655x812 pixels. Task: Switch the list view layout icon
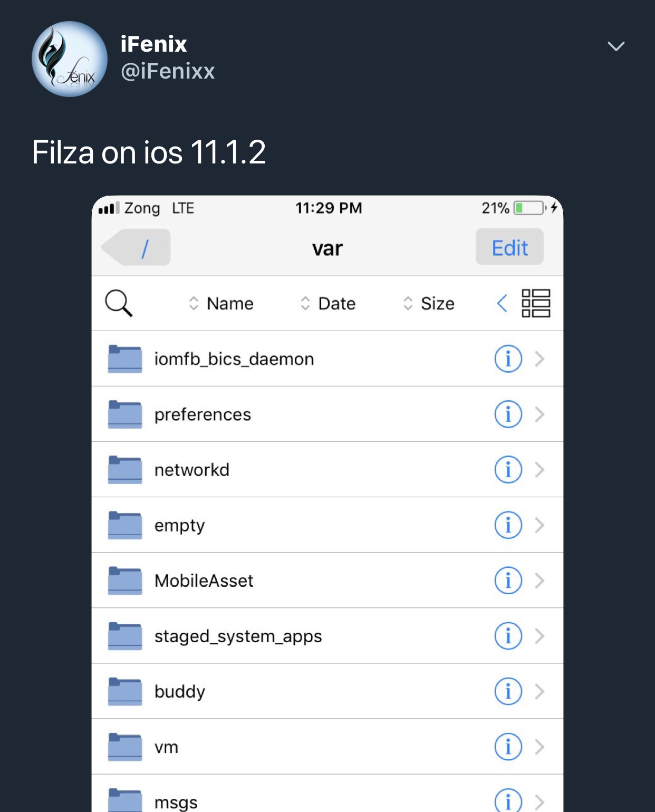point(536,303)
